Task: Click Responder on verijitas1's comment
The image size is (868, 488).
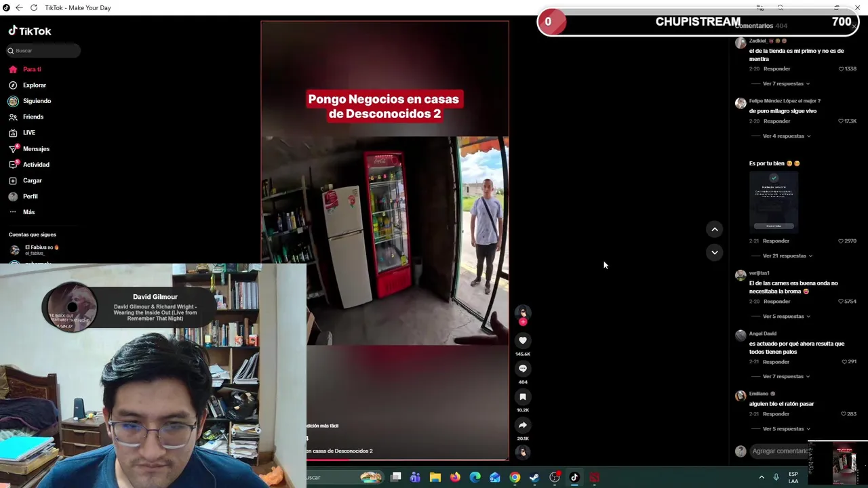Action: tap(776, 302)
